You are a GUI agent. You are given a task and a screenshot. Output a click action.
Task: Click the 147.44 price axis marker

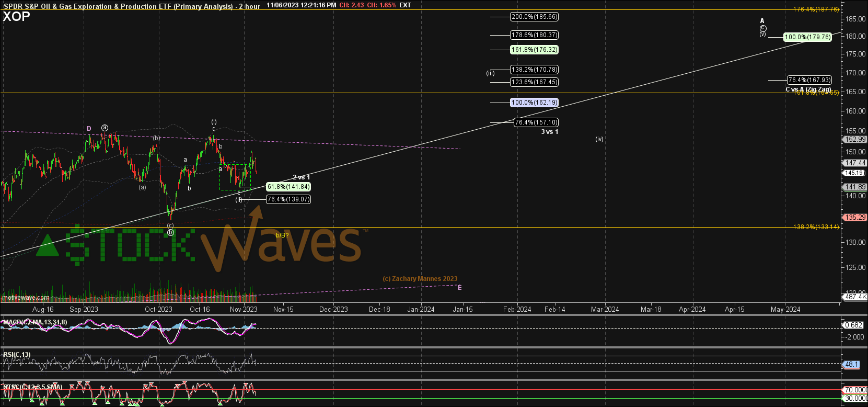click(x=855, y=163)
